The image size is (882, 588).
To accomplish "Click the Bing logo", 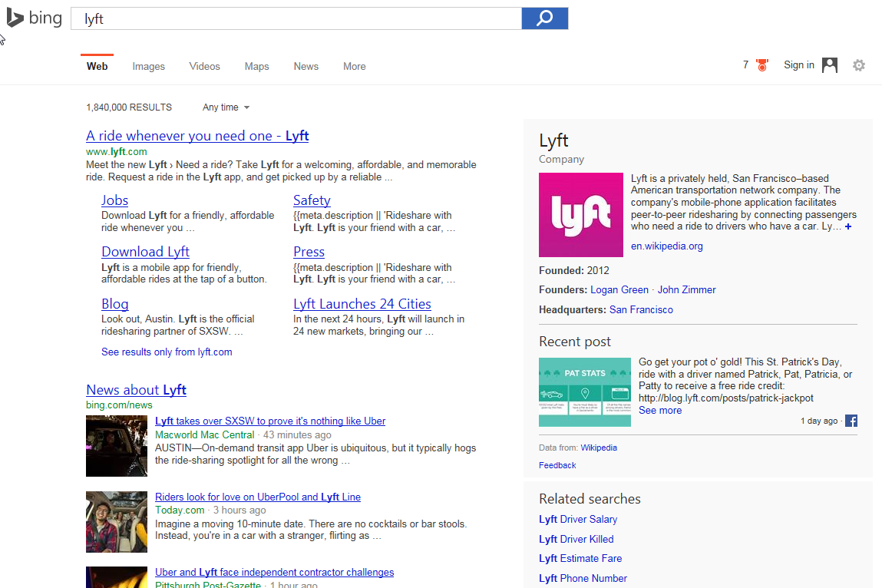I will click(x=35, y=18).
